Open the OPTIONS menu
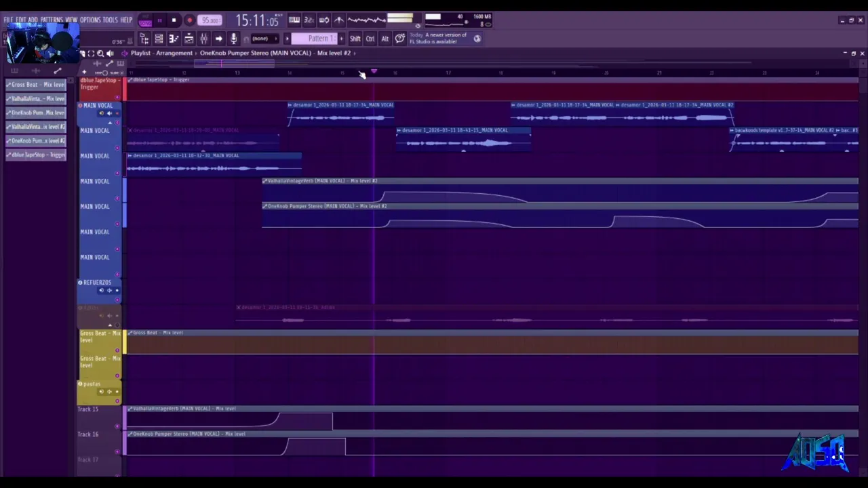This screenshot has height=488, width=868. tap(90, 20)
